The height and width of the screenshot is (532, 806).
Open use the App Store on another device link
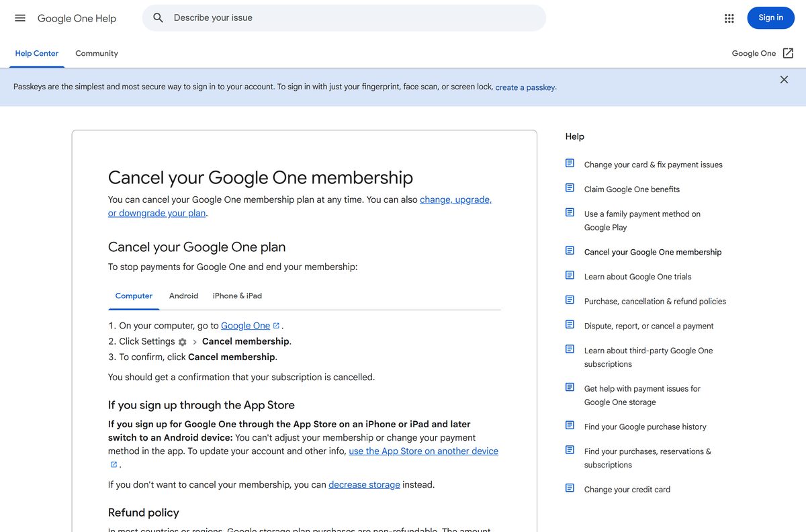423,451
